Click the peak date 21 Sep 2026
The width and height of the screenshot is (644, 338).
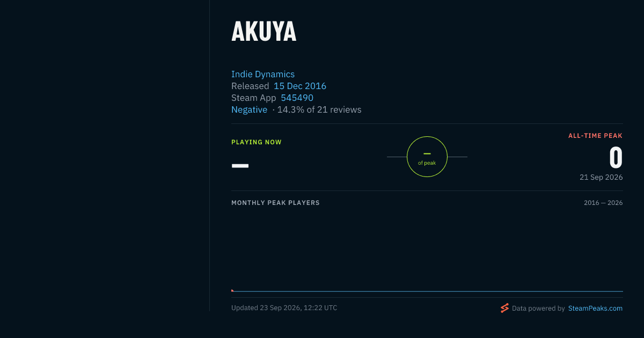pos(601,177)
